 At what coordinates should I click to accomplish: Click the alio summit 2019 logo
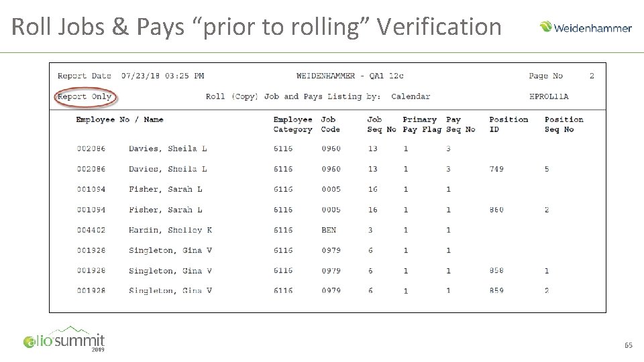point(64,339)
